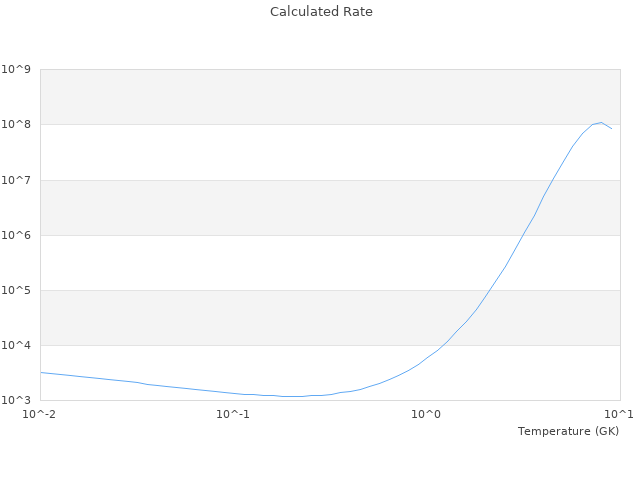Click the empty gray band between 10^6 and 10^7
Screen dimensions: 640x480
250,207
